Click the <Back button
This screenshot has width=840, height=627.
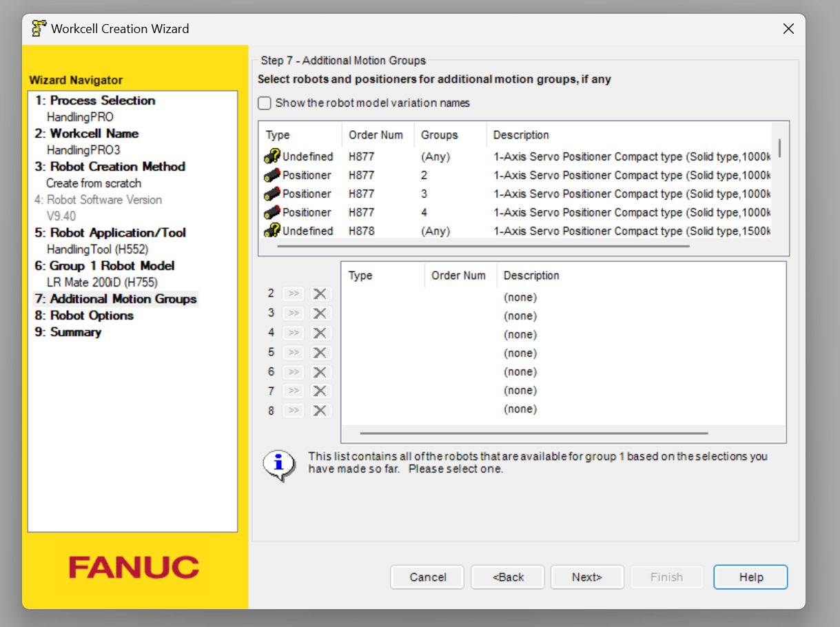coord(508,577)
